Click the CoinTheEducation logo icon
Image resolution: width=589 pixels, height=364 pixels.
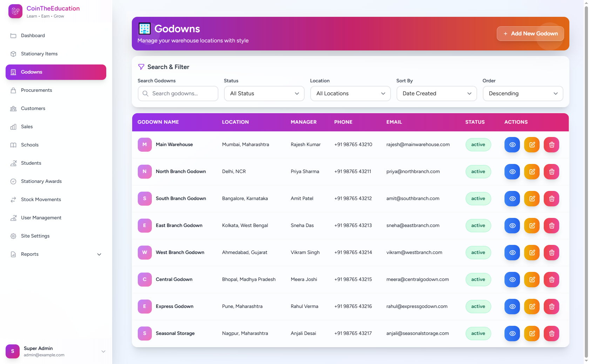pos(15,11)
